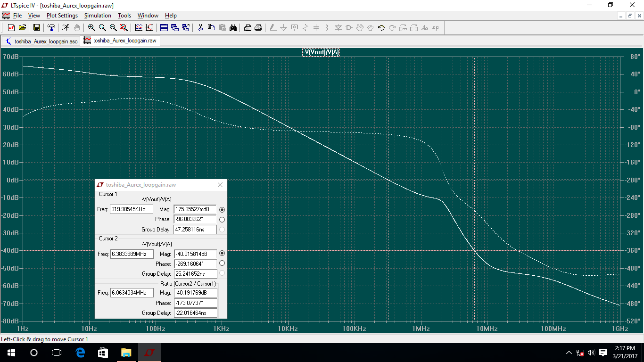Screen dimensions: 644x362
Task: Select the Diode component icon
Action: pos(338,28)
